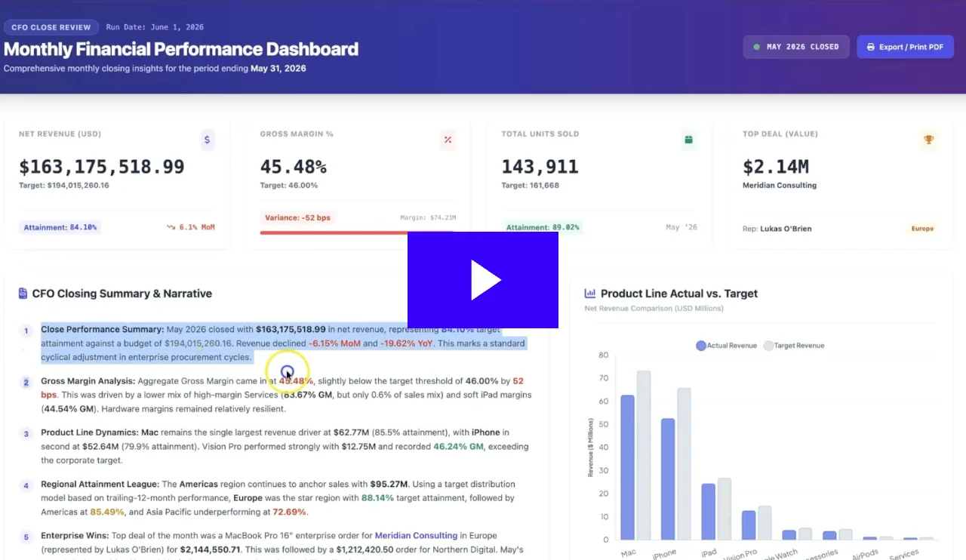
Task: Click the CFO CLOSE REVIEW badge
Action: coord(51,27)
